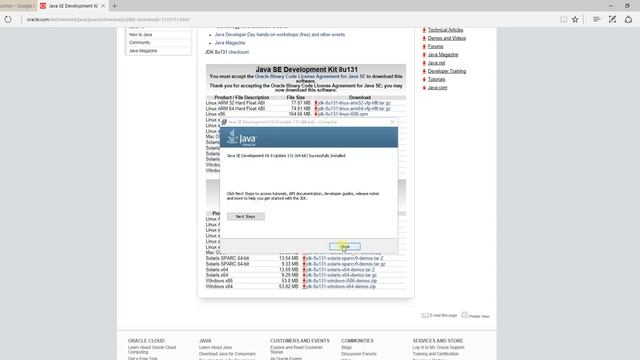The height and width of the screenshot is (360, 640).
Task: Download jdk-8u131-solaris-sparcv9-demos.tar.Z
Action: point(345,258)
